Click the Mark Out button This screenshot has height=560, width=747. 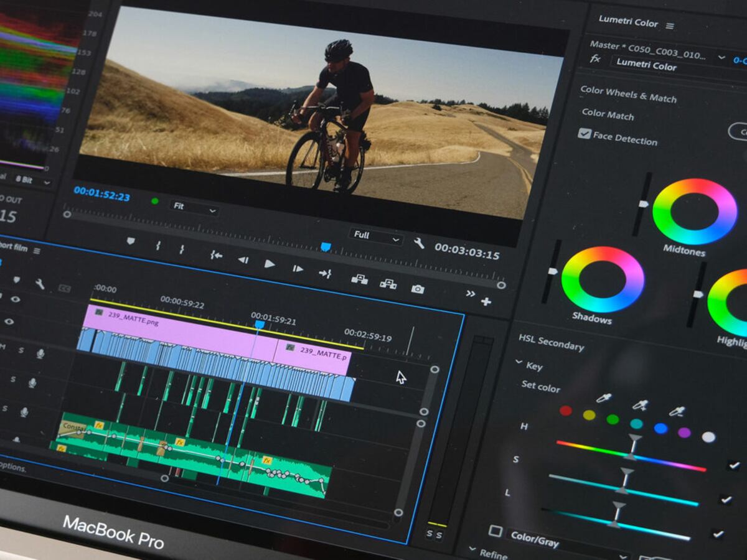[182, 250]
